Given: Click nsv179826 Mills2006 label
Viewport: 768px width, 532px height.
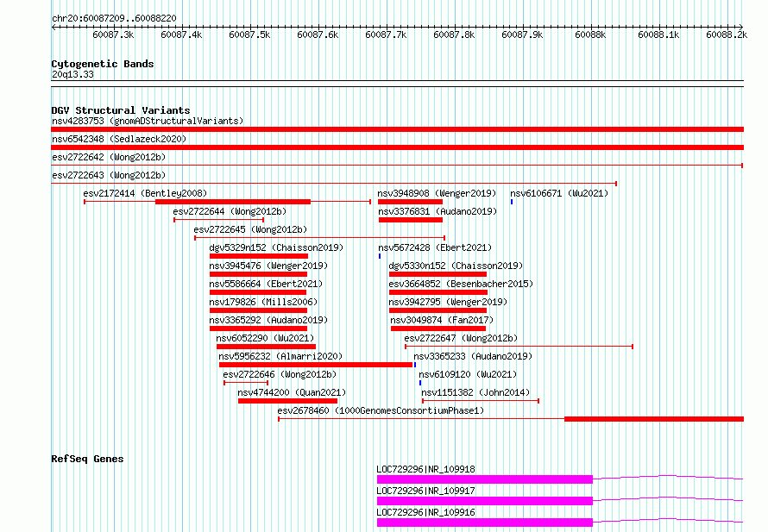Looking at the screenshot, I should 263,302.
